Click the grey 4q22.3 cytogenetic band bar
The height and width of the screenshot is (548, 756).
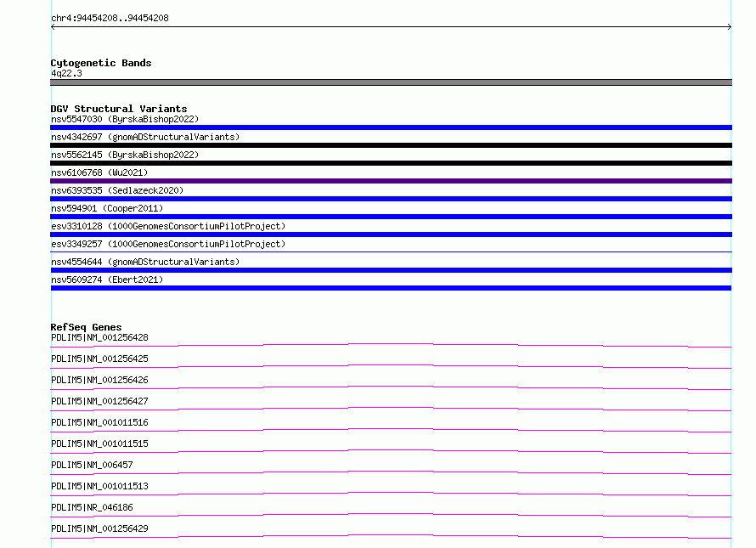click(x=391, y=82)
